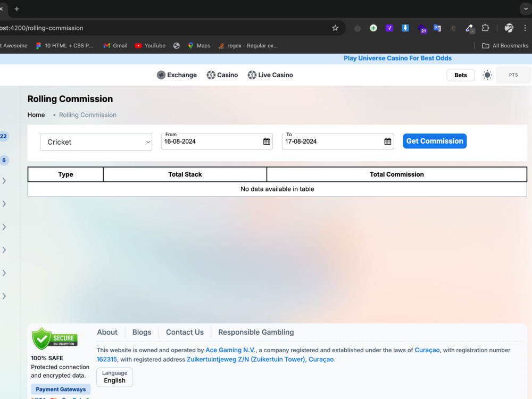Expand the sidebar chevron directly below badge 6
Screen dimensions: 532x399
[x=4, y=181]
